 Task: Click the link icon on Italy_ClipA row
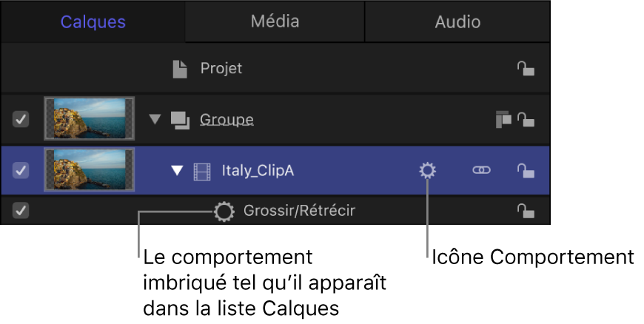point(481,171)
